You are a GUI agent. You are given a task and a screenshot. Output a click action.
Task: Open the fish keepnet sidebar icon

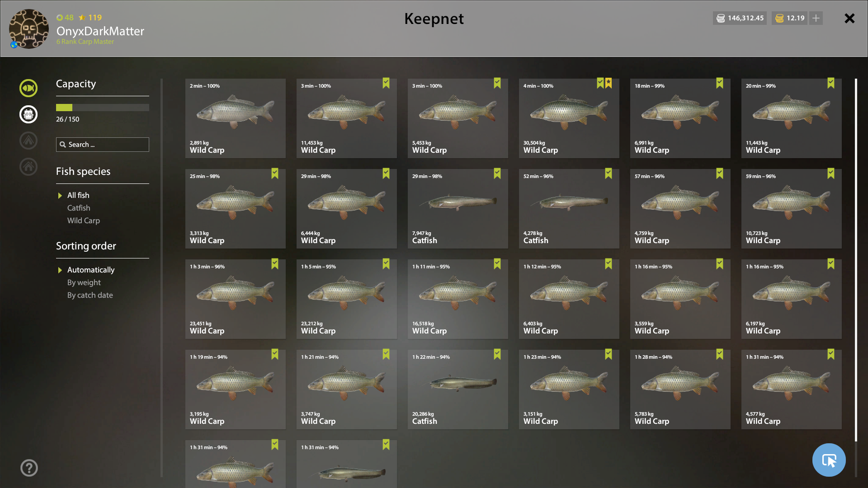[x=28, y=88]
